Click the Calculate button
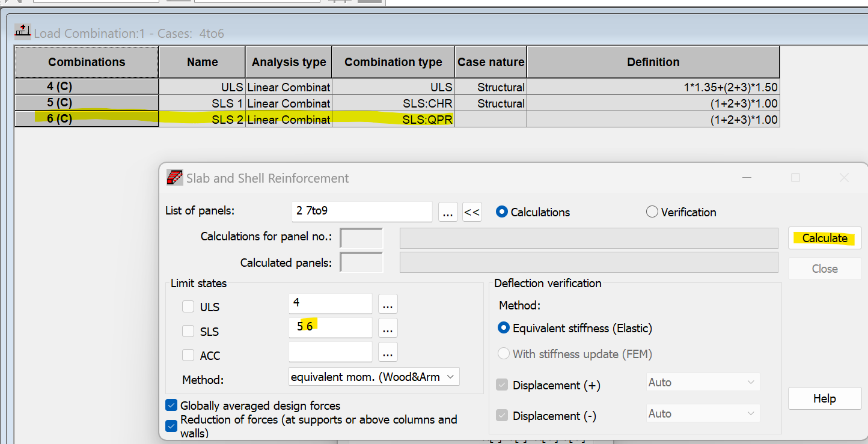The image size is (868, 444). click(825, 238)
